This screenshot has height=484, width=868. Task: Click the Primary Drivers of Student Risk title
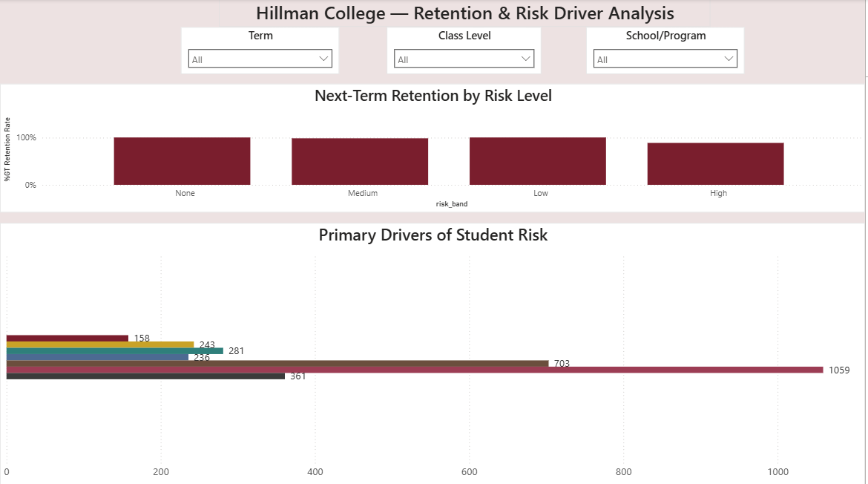tap(433, 235)
